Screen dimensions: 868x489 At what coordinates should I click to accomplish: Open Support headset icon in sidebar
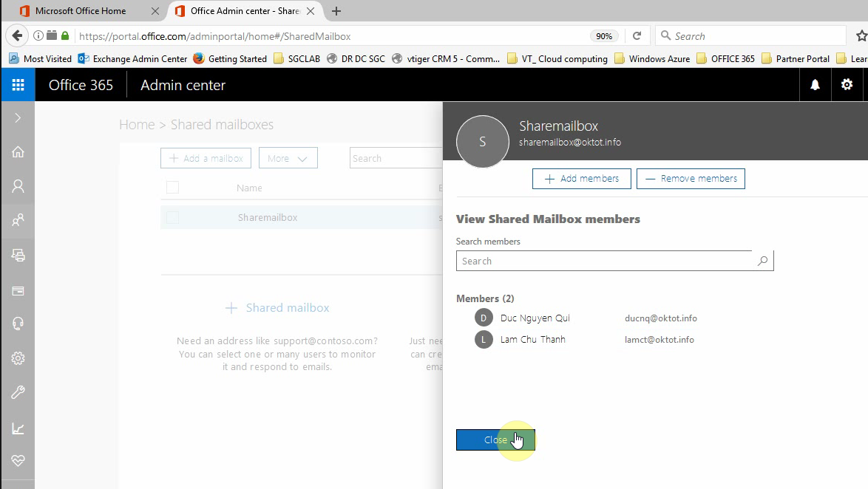(x=18, y=324)
